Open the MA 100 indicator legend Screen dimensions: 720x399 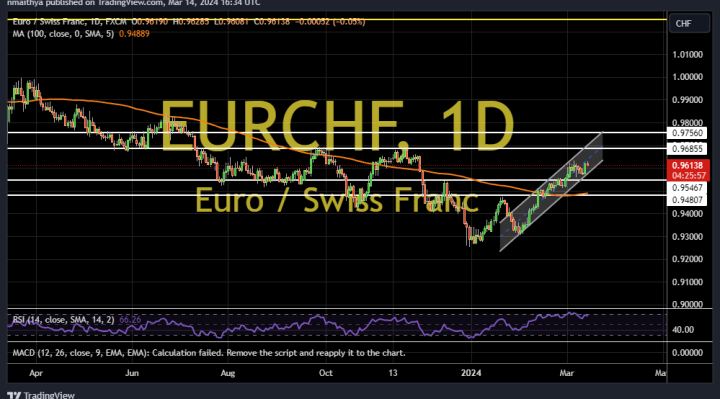(63, 34)
